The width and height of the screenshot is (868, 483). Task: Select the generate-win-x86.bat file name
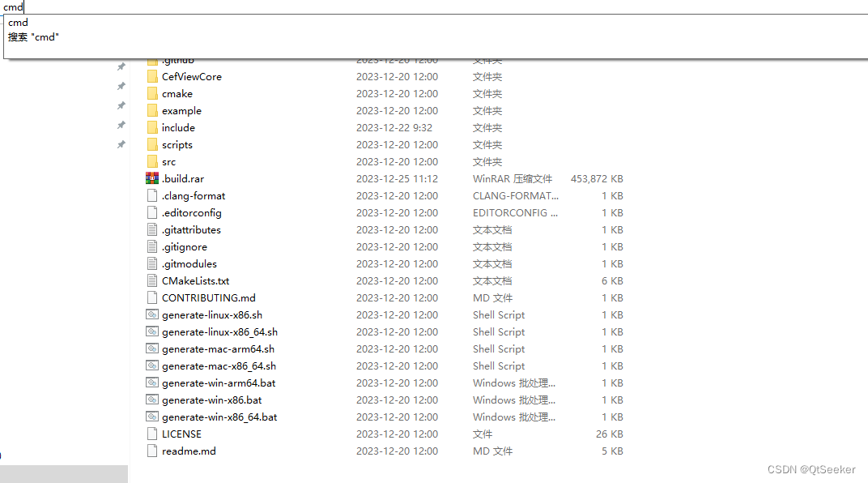pos(212,400)
